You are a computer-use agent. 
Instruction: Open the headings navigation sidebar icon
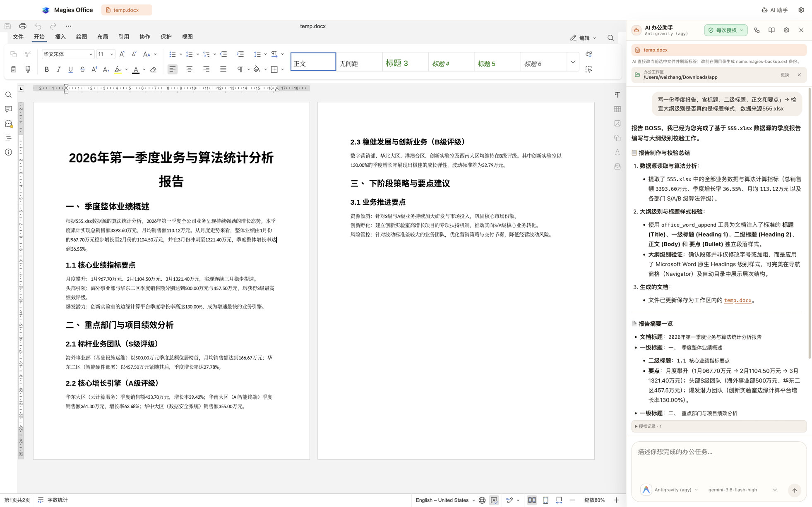tap(8, 138)
